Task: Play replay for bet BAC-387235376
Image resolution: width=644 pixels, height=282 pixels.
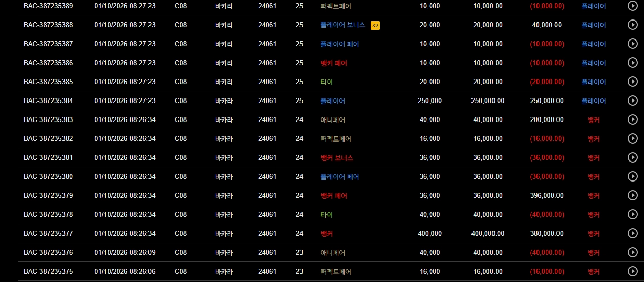Action: tap(633, 252)
